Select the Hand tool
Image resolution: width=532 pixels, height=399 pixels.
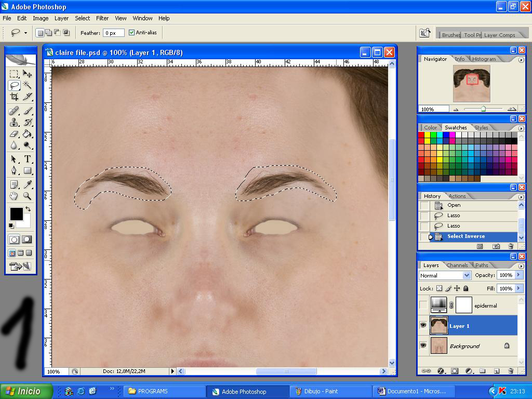[14, 196]
